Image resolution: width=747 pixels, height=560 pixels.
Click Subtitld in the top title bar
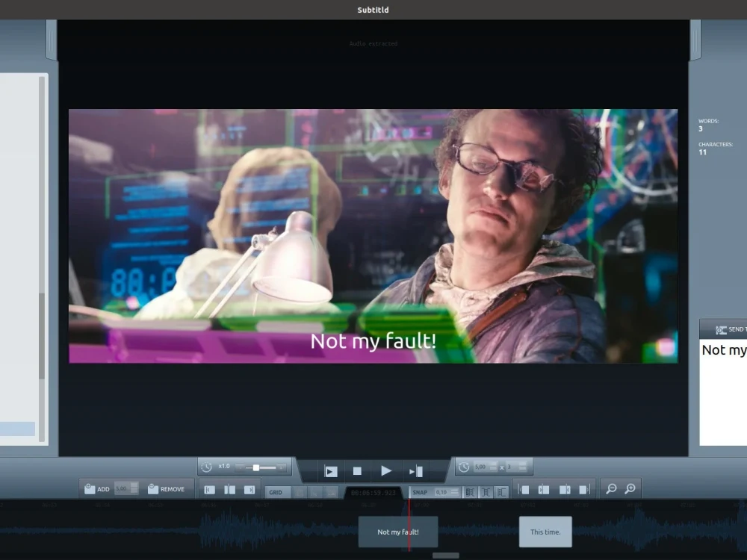[373, 10]
